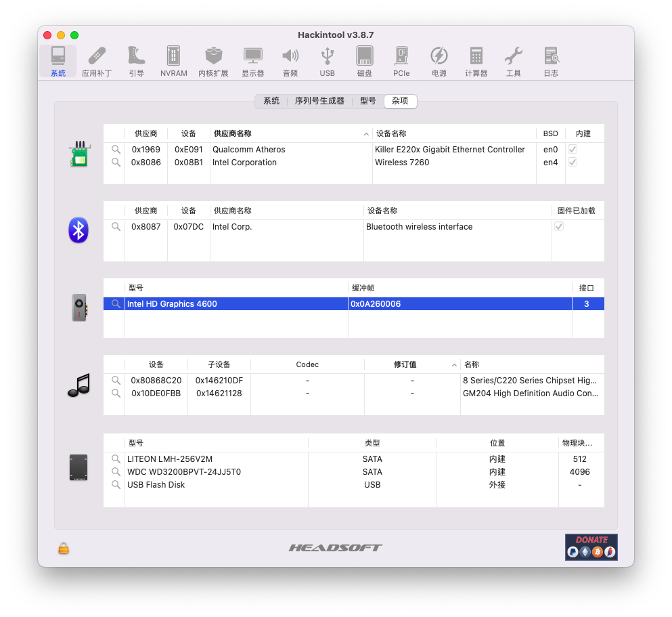
Task: Click the 位置 column header in disk table
Action: (497, 443)
